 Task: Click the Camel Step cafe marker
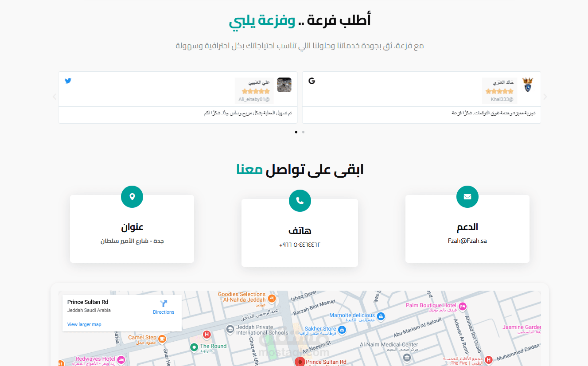[162, 339]
